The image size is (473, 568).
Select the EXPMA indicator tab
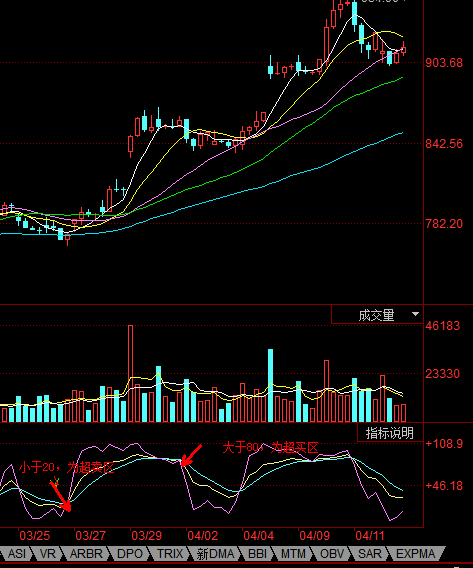point(416,554)
